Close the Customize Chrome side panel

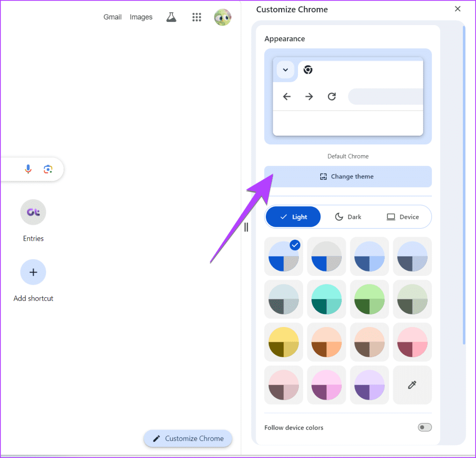click(x=457, y=9)
